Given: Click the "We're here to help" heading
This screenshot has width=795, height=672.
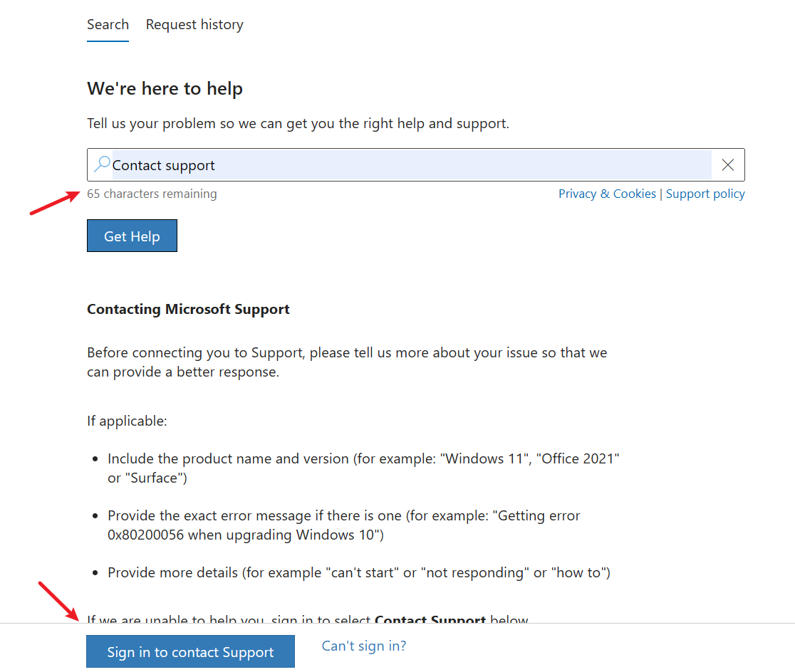Looking at the screenshot, I should coord(165,89).
